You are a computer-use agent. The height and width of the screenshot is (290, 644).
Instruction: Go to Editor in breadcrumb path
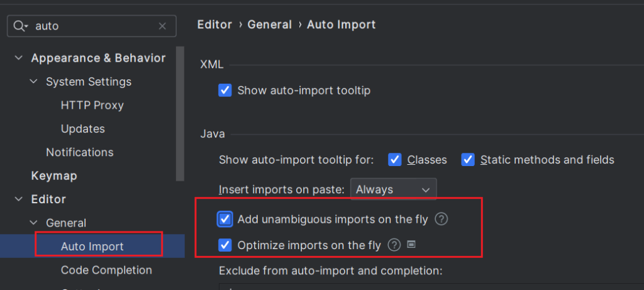click(x=214, y=25)
